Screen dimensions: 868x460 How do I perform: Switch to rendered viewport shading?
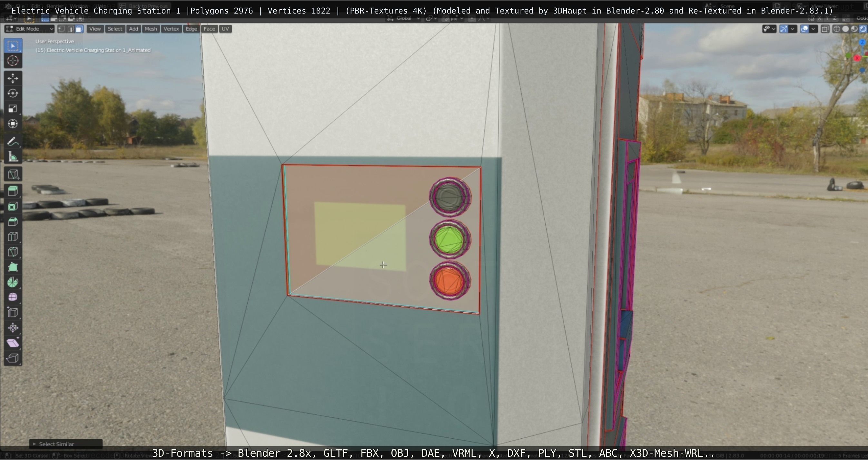tap(863, 29)
